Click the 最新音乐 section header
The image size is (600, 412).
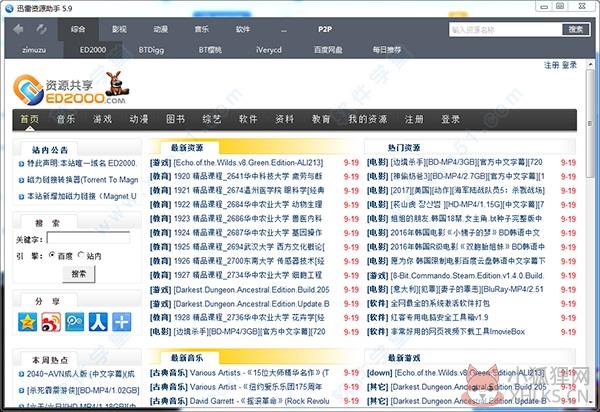point(187,358)
